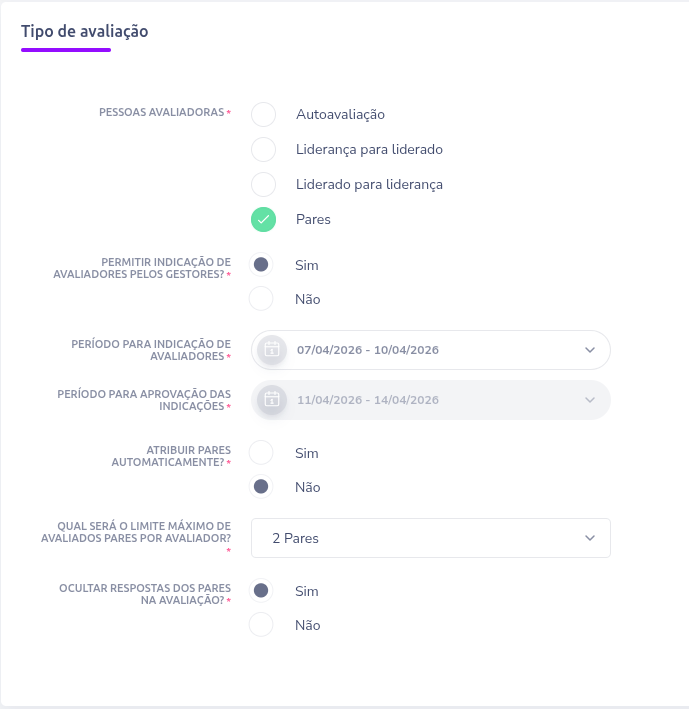Click the Tipo de avaliação tab heading
This screenshot has width=689, height=709.
pos(84,31)
